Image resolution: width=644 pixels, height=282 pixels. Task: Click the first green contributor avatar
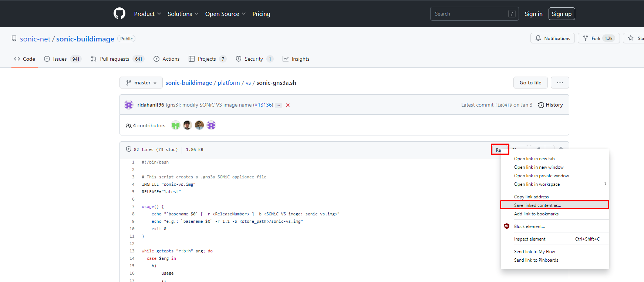click(175, 125)
